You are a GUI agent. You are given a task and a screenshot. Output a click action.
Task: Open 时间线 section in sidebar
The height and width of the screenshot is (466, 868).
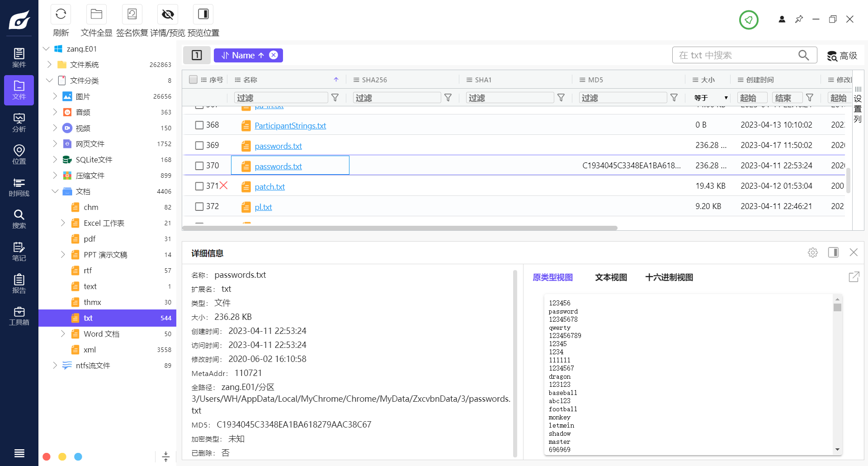point(19,187)
